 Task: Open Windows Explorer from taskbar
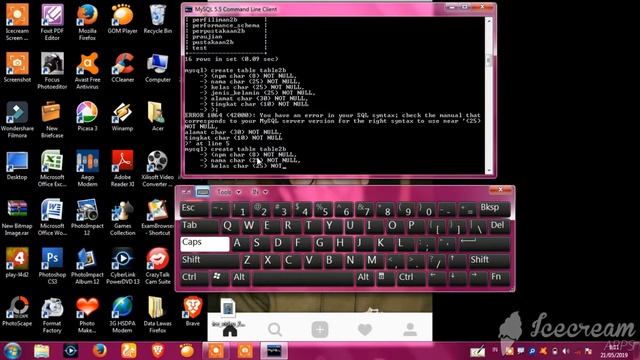[x=42, y=351]
